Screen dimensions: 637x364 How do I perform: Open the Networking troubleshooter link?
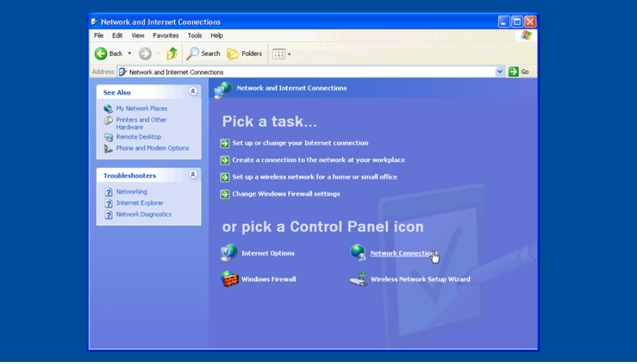click(131, 192)
